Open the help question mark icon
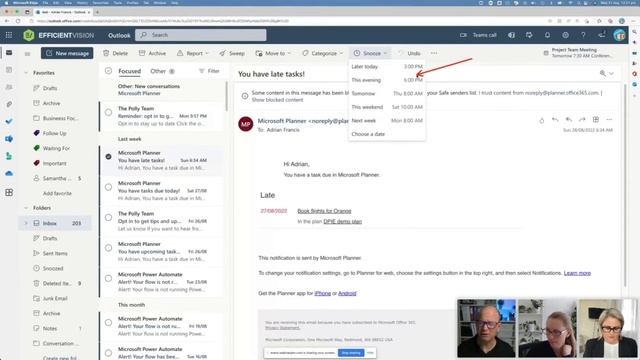640x360 pixels. click(583, 35)
